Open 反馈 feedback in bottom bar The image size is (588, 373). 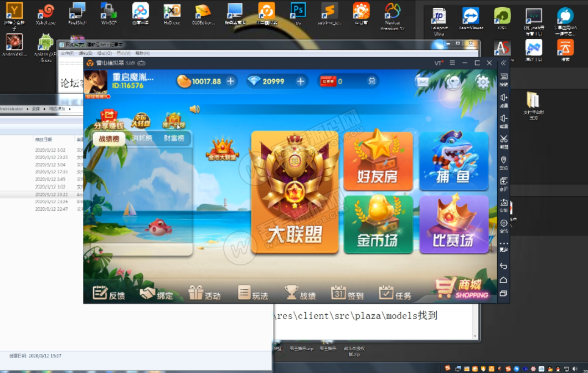[109, 293]
